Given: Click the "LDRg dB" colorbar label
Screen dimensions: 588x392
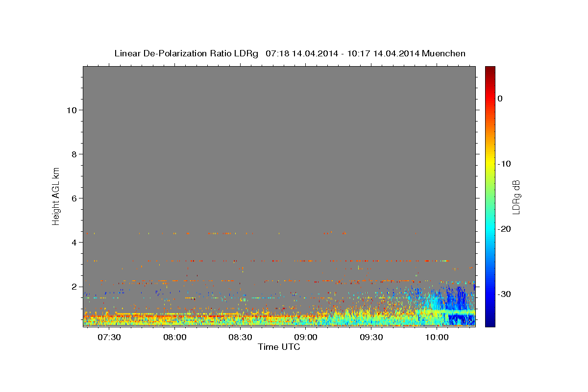Looking at the screenshot, I should point(515,197).
